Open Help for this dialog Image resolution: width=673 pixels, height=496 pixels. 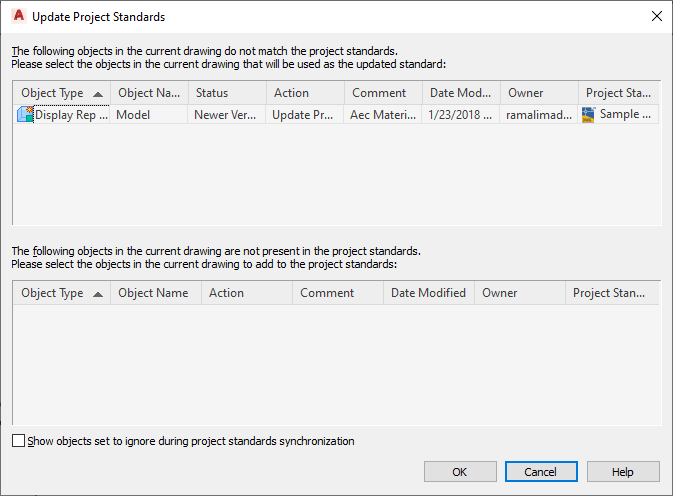coord(623,472)
